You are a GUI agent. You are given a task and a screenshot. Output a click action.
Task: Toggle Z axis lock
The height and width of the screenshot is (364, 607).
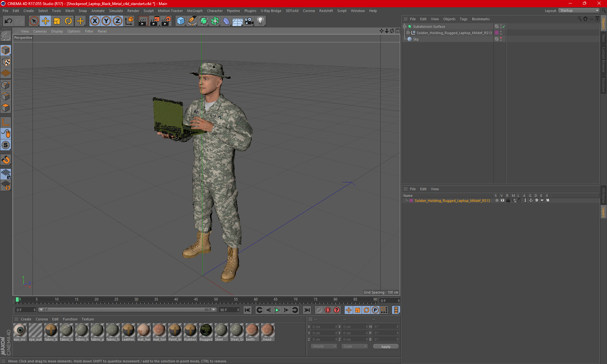tap(118, 21)
